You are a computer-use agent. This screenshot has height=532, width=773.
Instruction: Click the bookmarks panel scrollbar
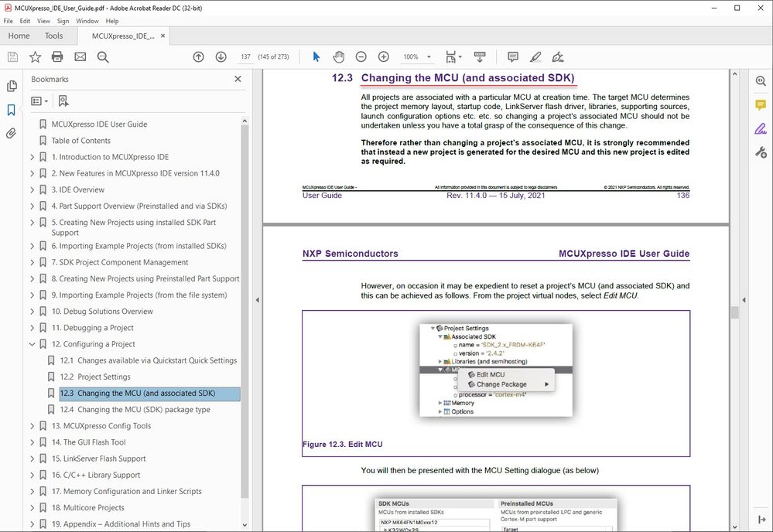click(x=245, y=310)
